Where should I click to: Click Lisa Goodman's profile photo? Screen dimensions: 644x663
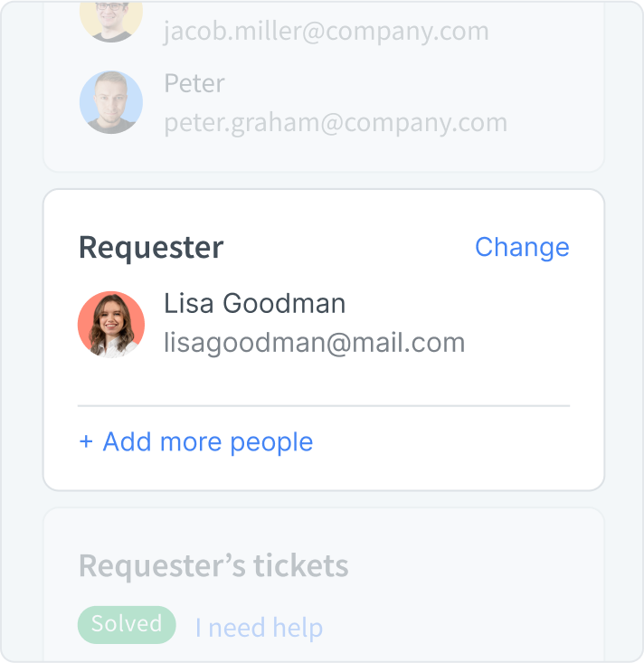pos(111,324)
